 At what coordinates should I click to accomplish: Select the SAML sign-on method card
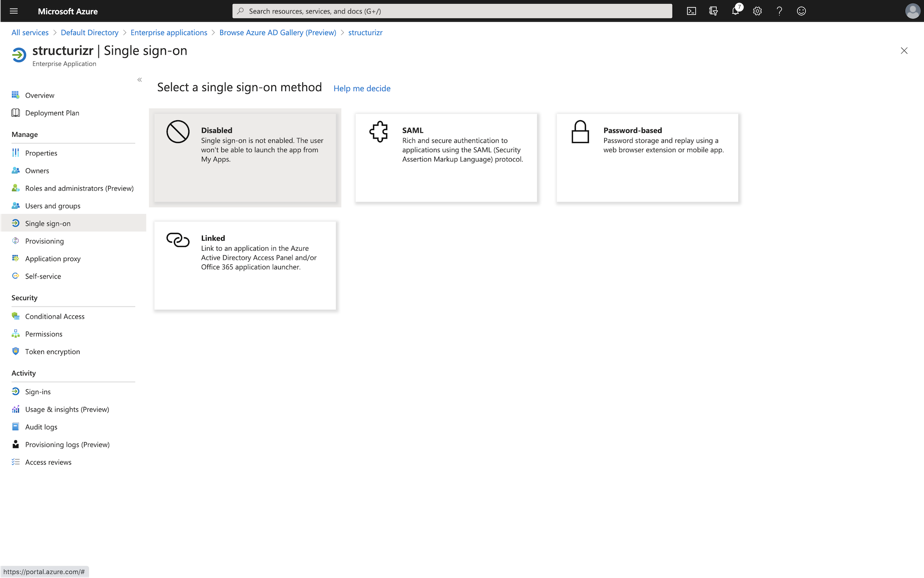[446, 158]
